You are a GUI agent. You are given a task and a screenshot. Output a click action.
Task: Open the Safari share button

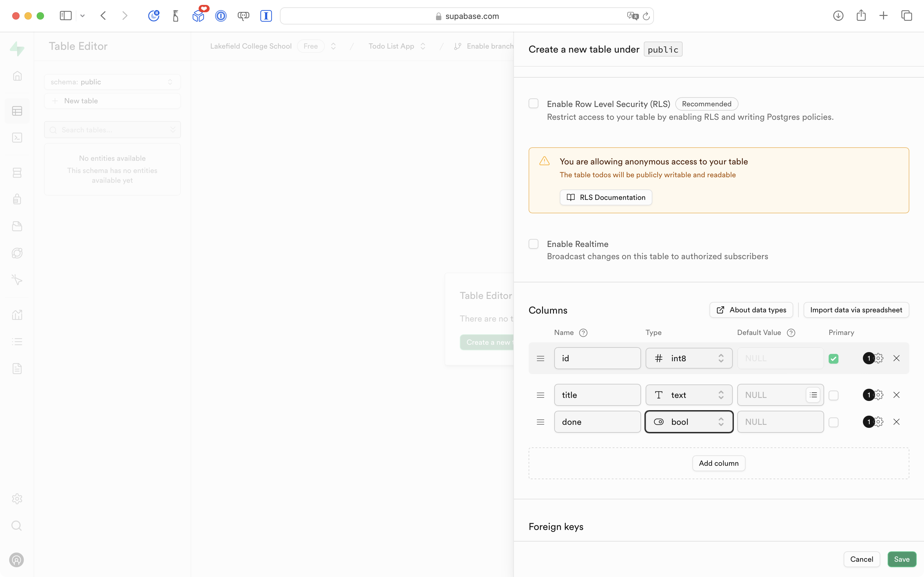point(861,16)
